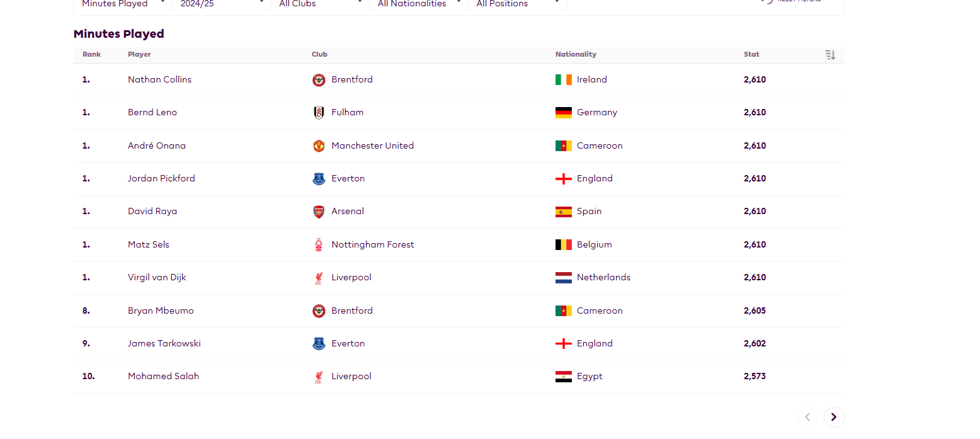Click the Manchester United crest icon
980x439 pixels.
pyautogui.click(x=319, y=146)
